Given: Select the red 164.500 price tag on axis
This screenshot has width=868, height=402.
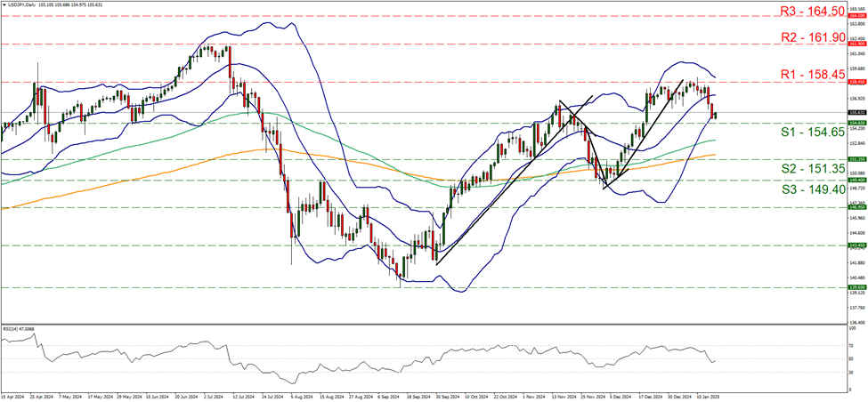Looking at the screenshot, I should coord(856,17).
